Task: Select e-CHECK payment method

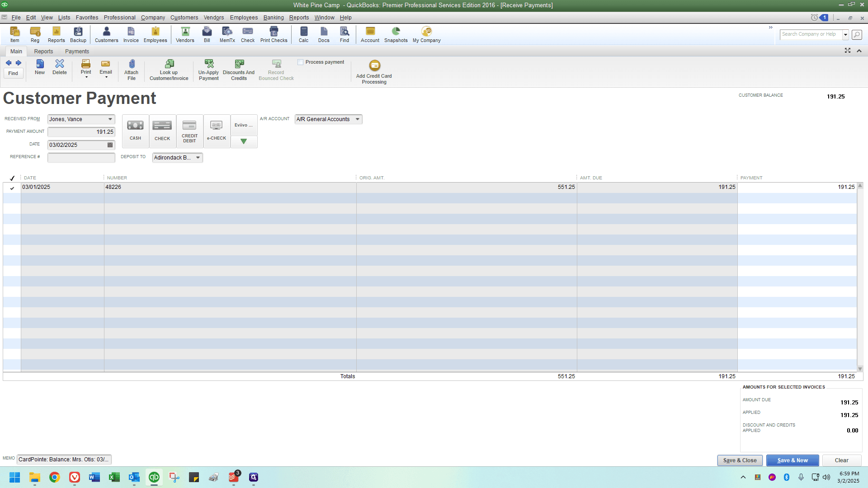Action: tap(217, 131)
